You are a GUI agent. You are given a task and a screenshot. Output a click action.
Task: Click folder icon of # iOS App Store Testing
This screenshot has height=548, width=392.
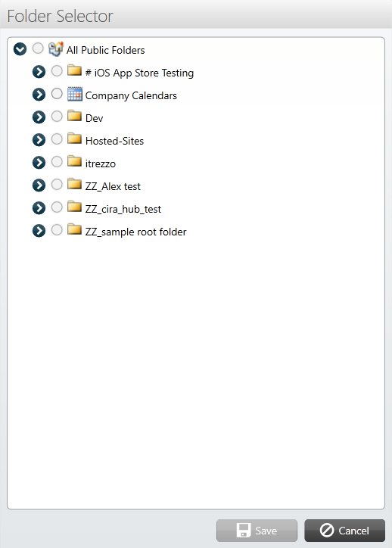click(74, 70)
